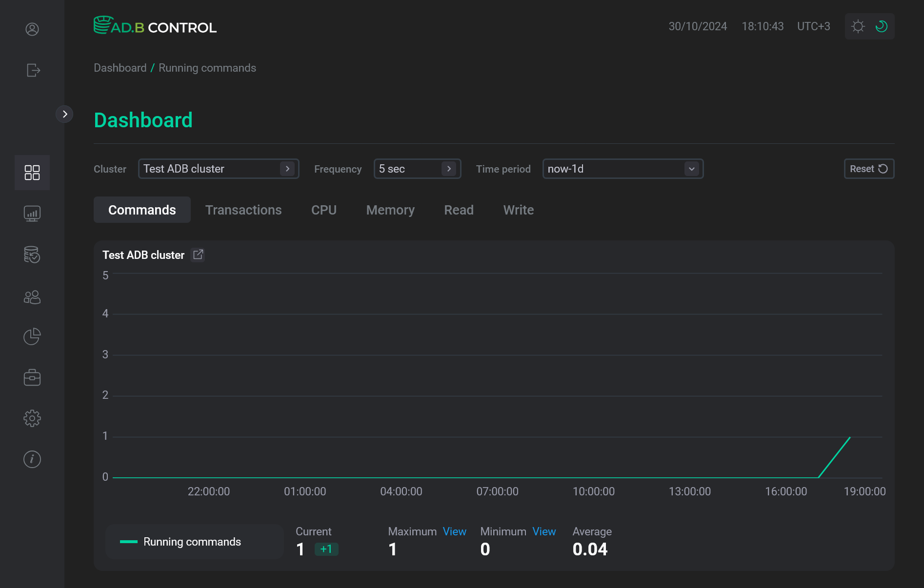The height and width of the screenshot is (588, 924).
Task: Click the 30/10/2024 date in the header
Action: pos(698,26)
